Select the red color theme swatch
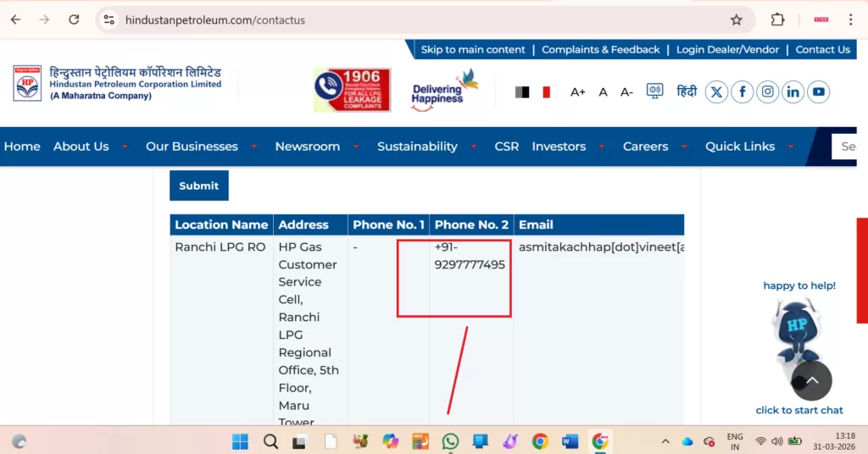Screen dimensions: 868x454 click(x=547, y=91)
